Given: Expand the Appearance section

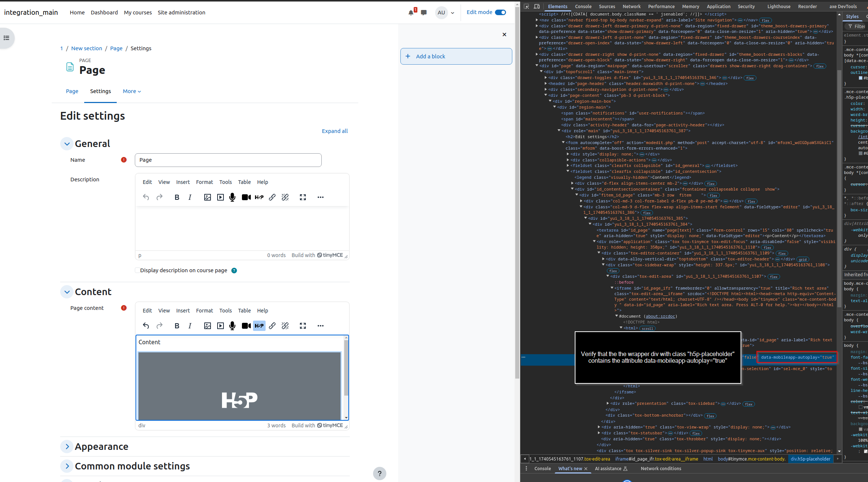Looking at the screenshot, I should coord(67,447).
